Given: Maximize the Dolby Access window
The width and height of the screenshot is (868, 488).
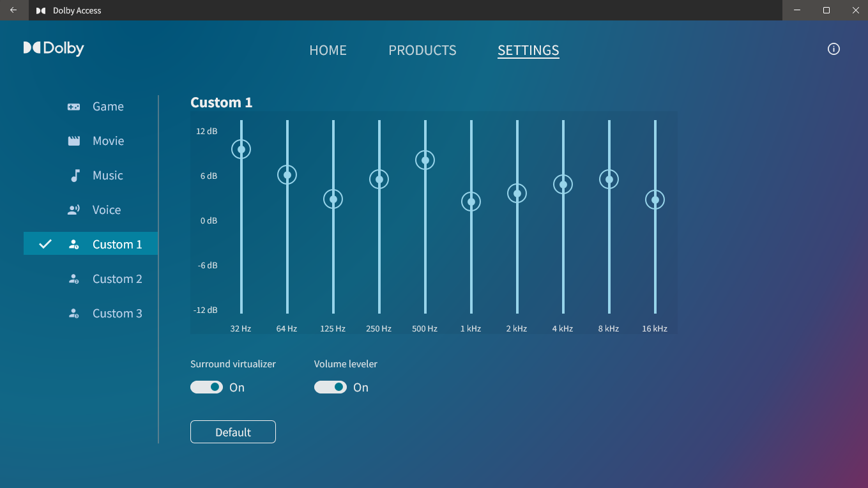Looking at the screenshot, I should (826, 10).
